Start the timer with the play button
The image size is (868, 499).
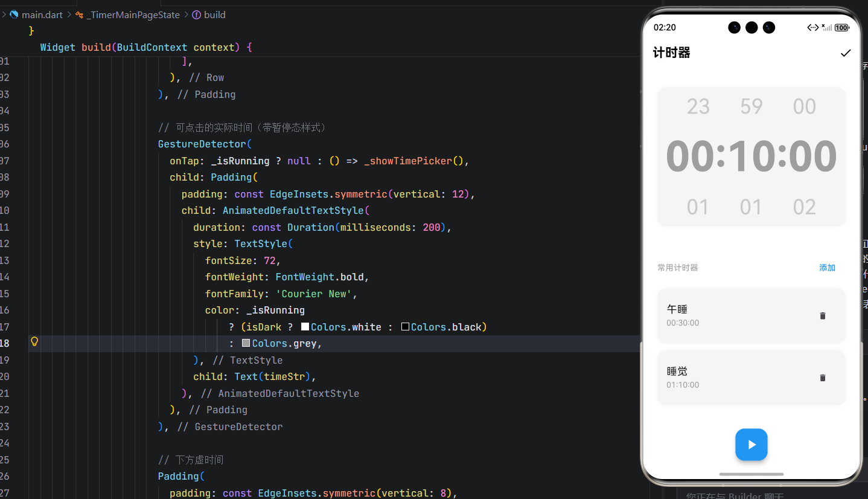752,445
